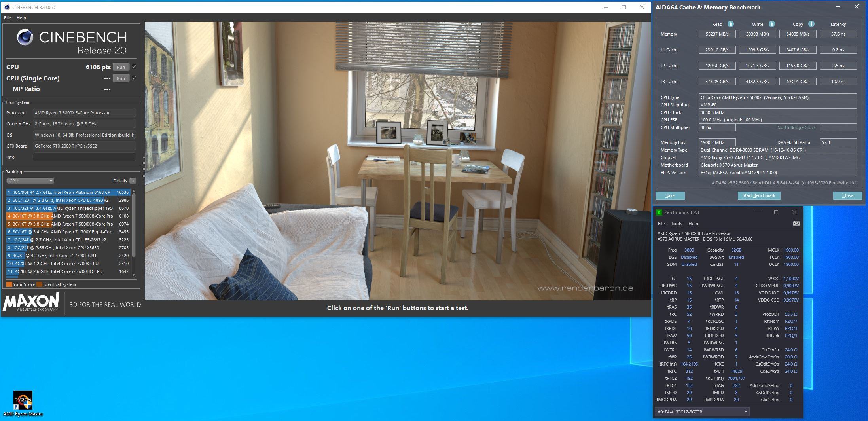
Task: Select the i7-7700K 2310 ranking row
Action: coord(68,264)
